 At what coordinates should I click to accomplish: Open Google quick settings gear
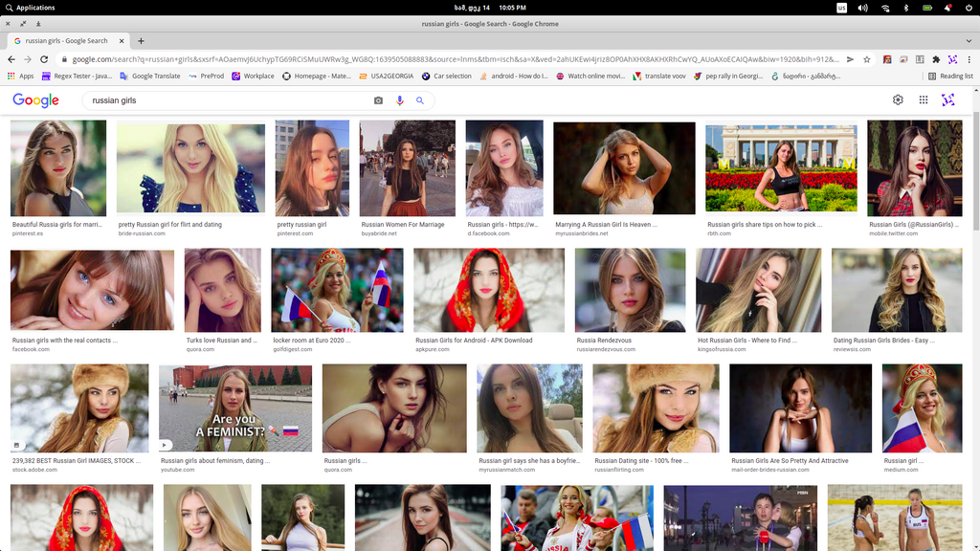pos(898,99)
